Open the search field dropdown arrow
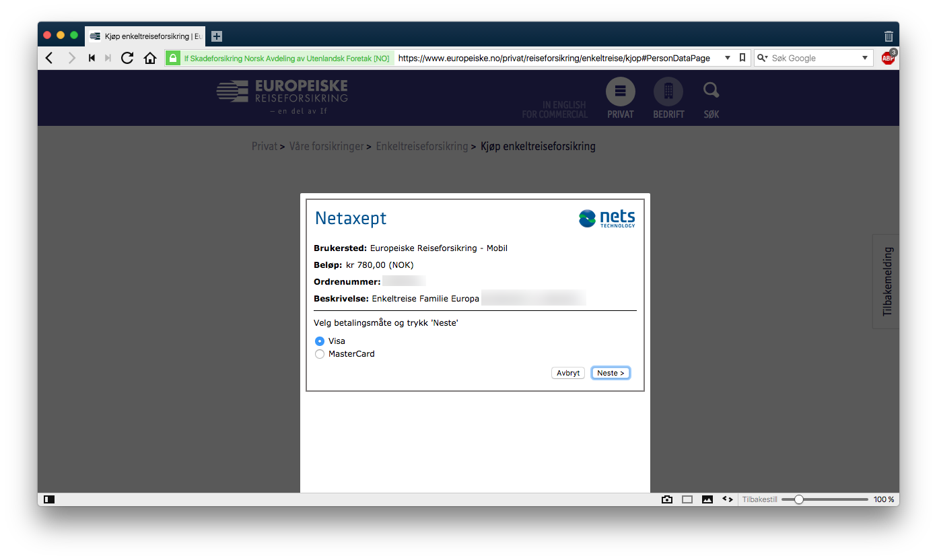This screenshot has width=937, height=560. pos(865,58)
